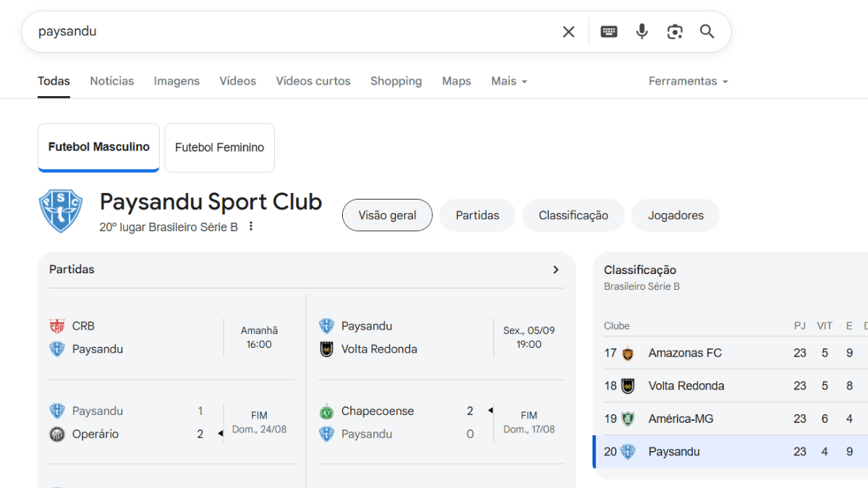Open search by image camera icon
The height and width of the screenshot is (488, 868).
click(675, 32)
